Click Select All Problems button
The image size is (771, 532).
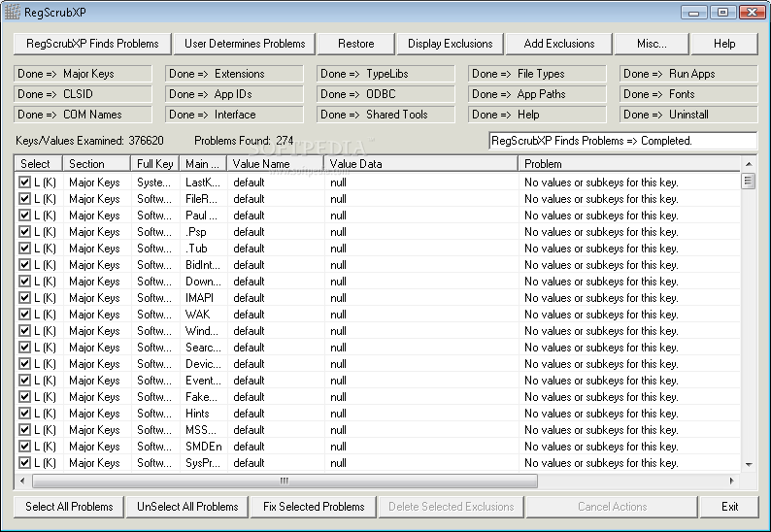[69, 507]
